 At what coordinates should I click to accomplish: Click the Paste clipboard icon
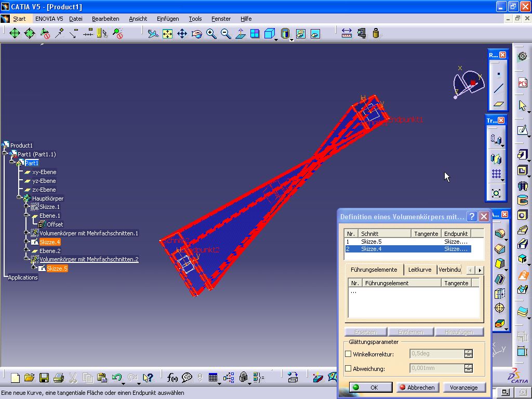tap(102, 378)
